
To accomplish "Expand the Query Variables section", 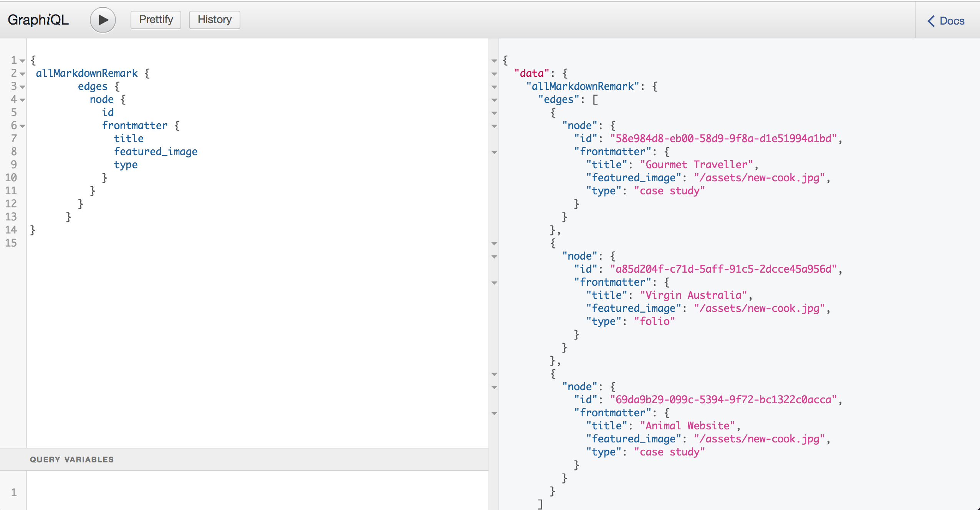I will click(72, 459).
